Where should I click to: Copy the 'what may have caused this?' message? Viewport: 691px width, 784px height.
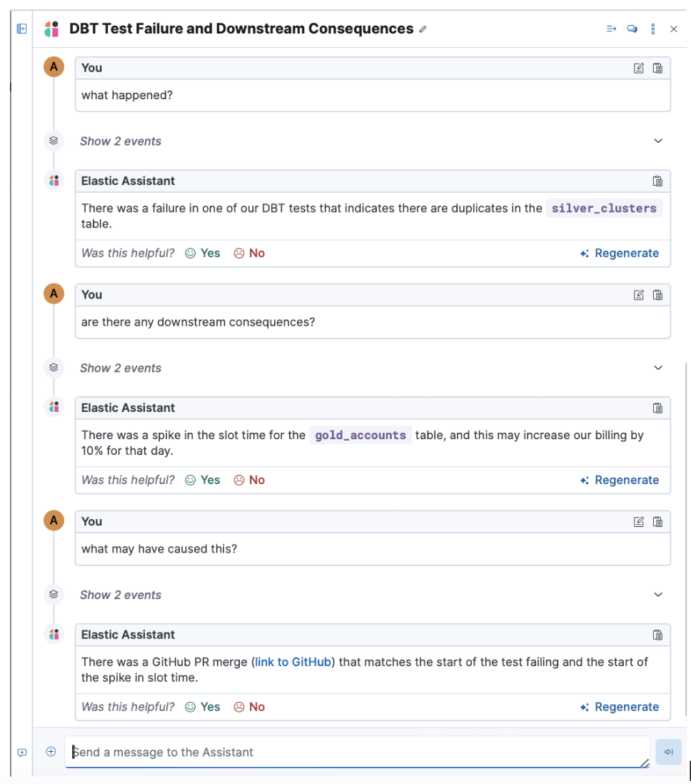pos(658,521)
